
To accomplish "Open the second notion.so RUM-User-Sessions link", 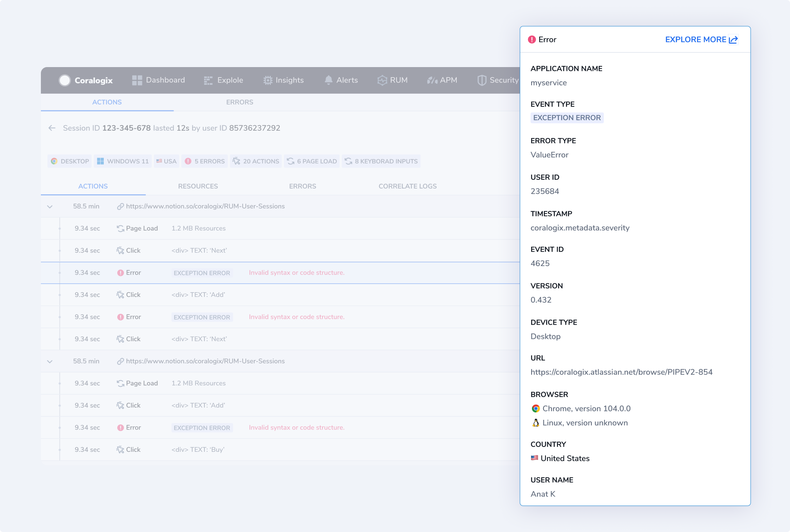I will point(205,361).
